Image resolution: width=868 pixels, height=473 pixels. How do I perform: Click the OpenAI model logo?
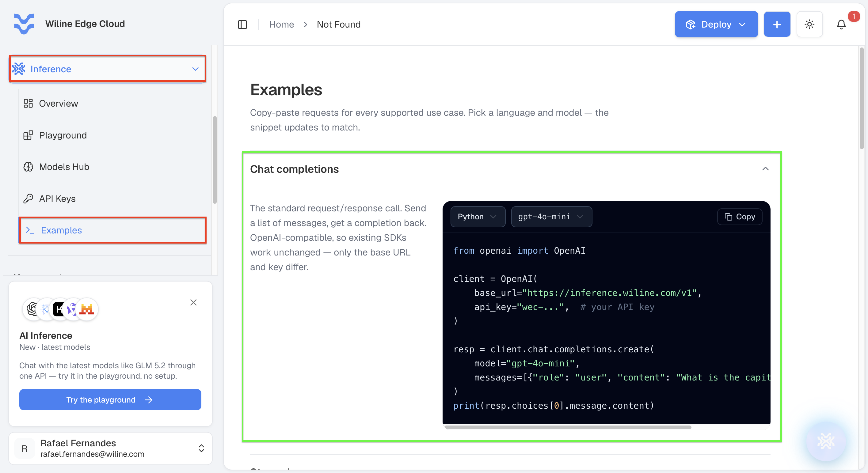coord(32,309)
